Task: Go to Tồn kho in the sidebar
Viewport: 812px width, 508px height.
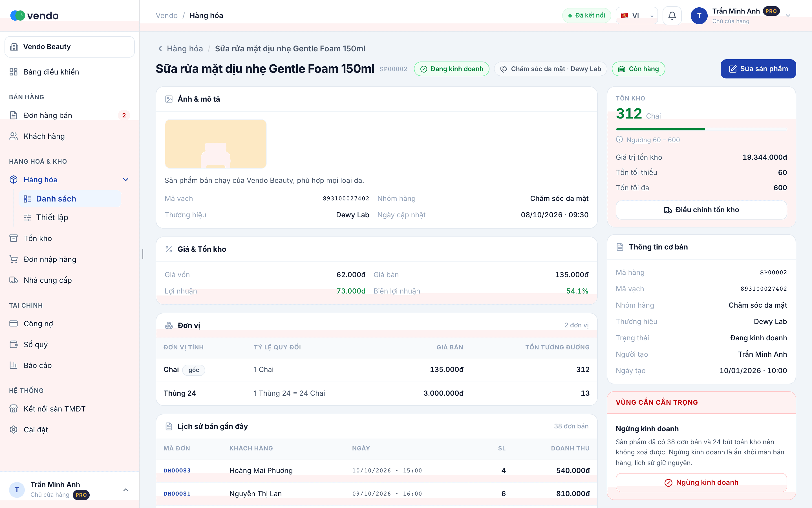Action: pos(69,238)
